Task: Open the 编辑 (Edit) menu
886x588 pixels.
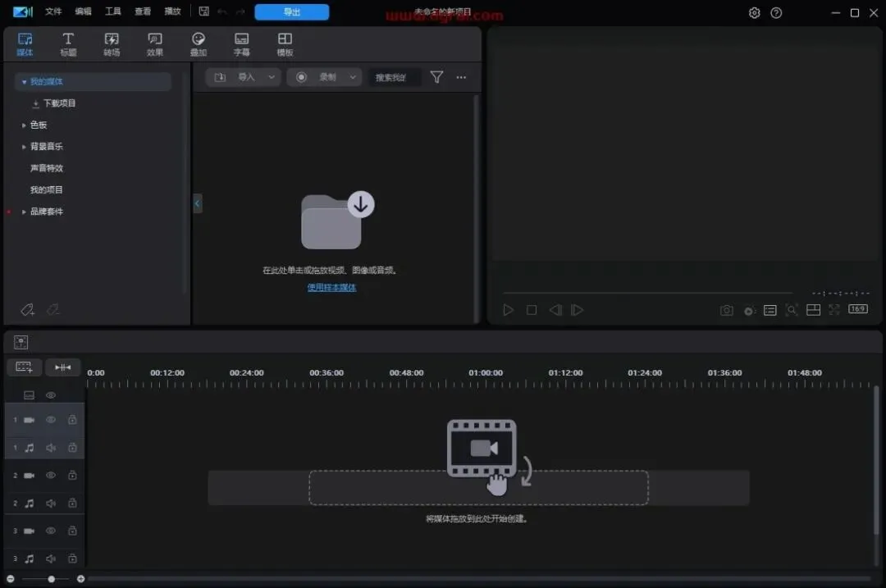Action: click(83, 11)
